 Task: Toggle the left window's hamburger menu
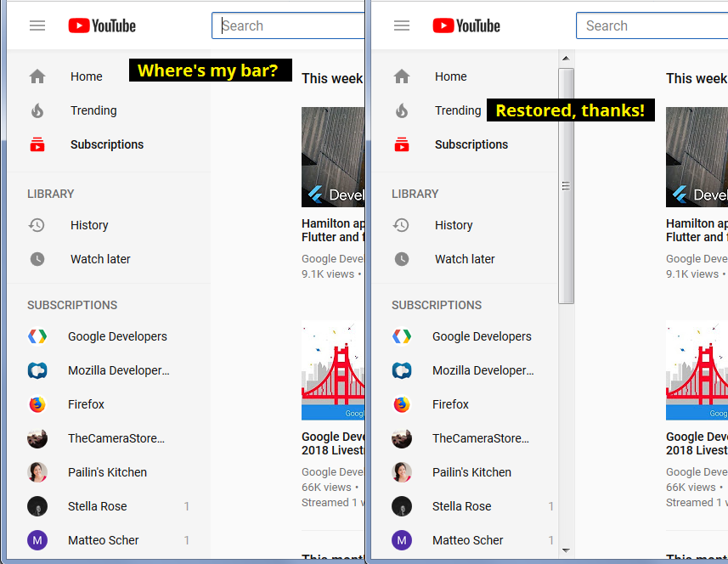(x=37, y=25)
